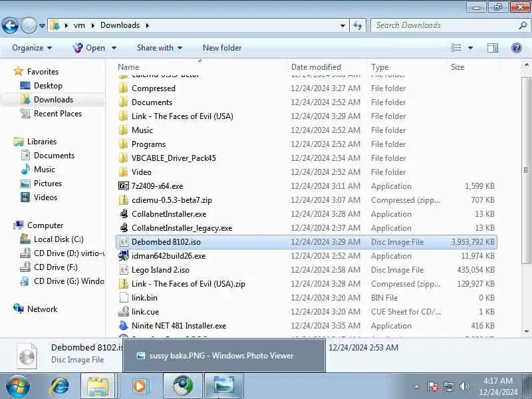Click the vm breadcrumb in address bar
Screen dimensions: 532x399
[x=79, y=25]
